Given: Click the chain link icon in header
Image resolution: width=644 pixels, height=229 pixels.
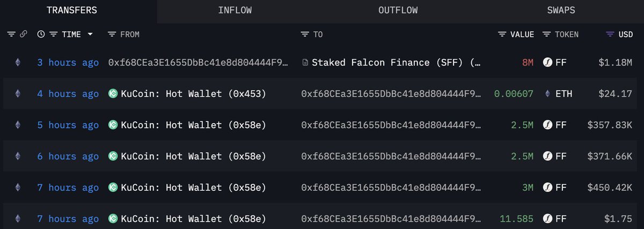Looking at the screenshot, I should click(x=23, y=34).
